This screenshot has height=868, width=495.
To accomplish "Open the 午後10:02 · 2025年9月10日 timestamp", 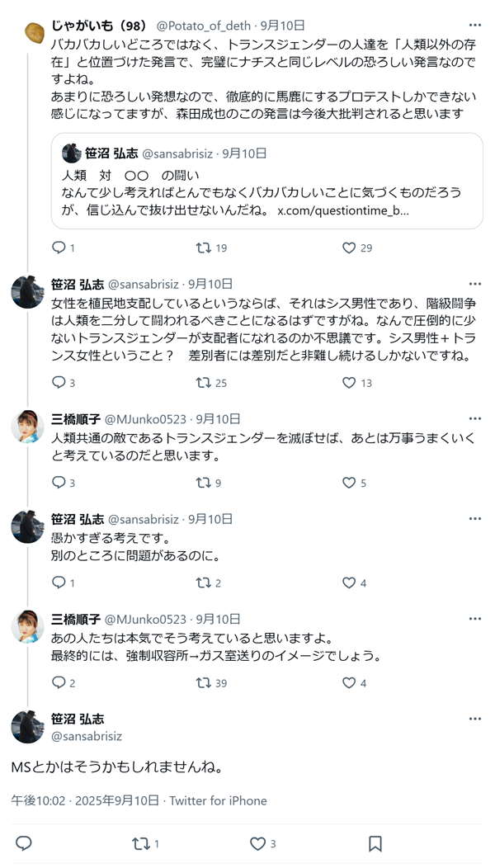I will pyautogui.click(x=86, y=800).
